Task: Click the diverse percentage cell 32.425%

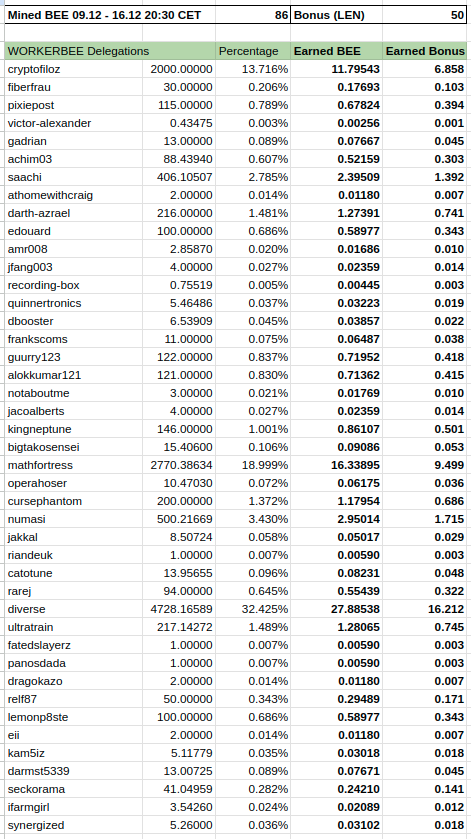Action: pos(253,609)
